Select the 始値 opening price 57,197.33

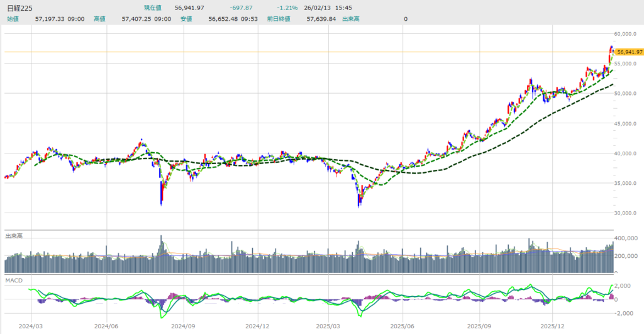click(50, 19)
